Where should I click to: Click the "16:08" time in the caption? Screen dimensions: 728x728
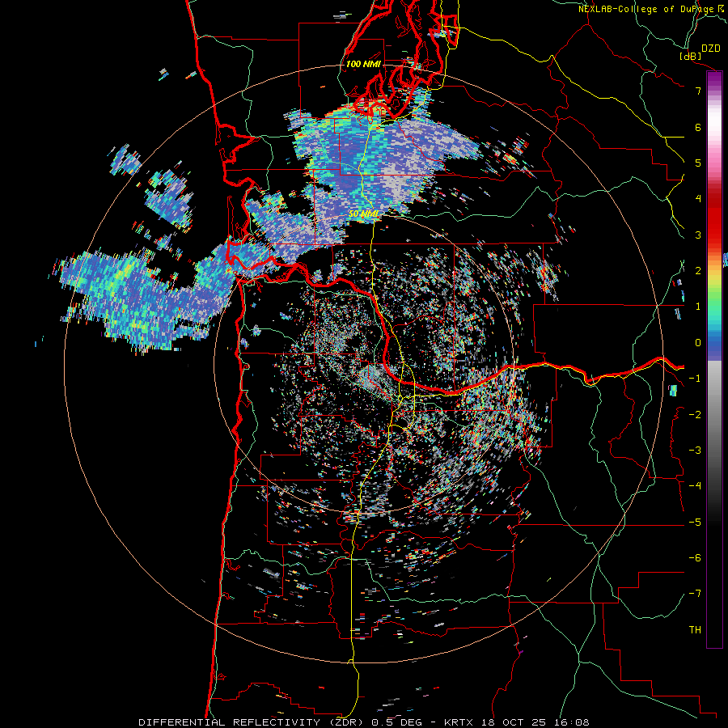(570, 722)
